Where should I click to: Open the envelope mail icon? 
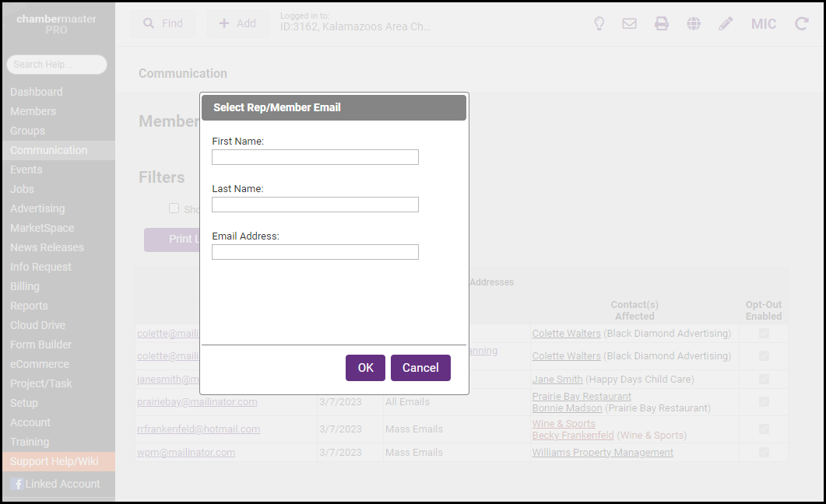pos(629,23)
